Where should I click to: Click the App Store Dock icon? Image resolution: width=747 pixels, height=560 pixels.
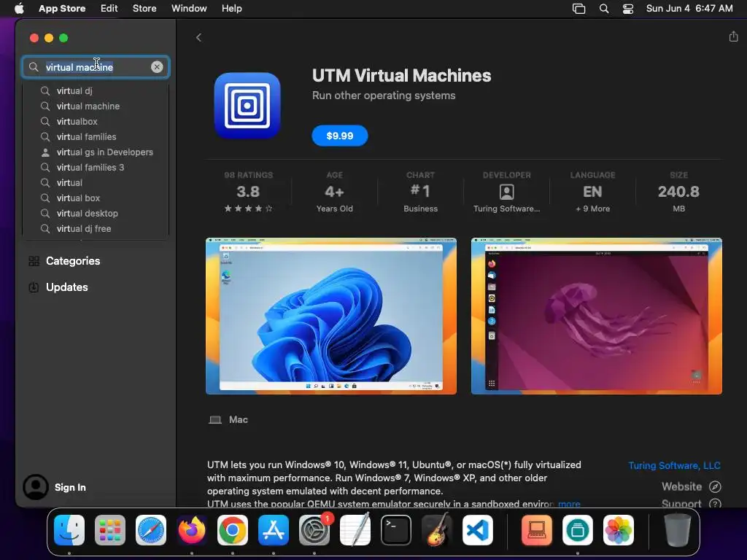click(274, 530)
